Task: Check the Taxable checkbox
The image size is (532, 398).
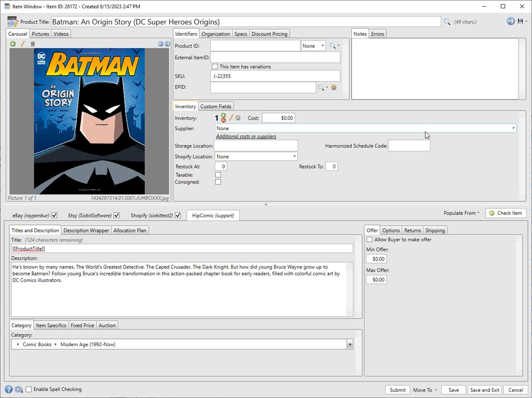Action: pos(218,175)
